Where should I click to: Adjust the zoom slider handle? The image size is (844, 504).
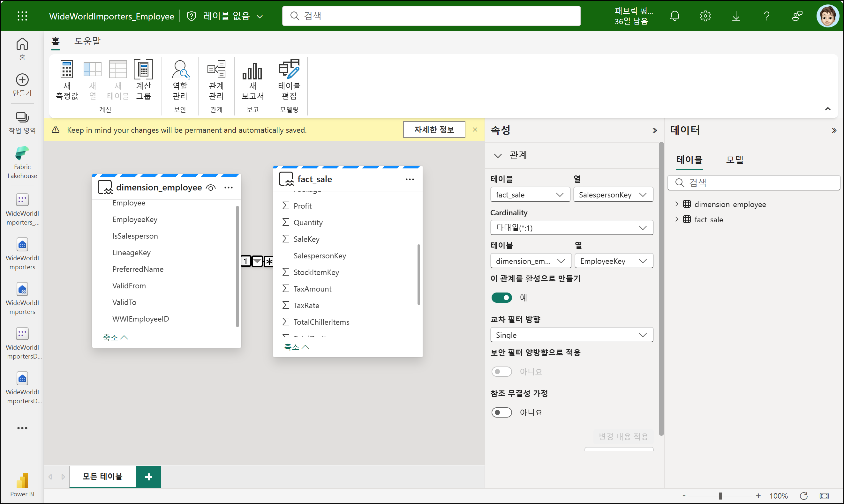coord(720,496)
